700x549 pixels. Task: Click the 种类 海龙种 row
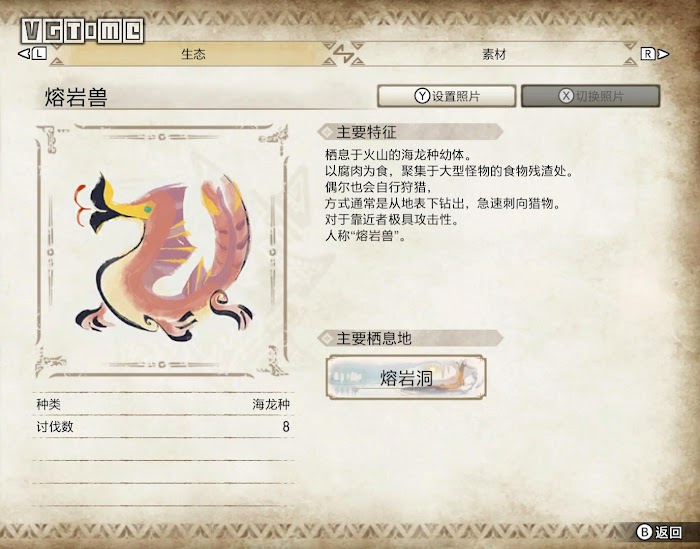(x=163, y=404)
